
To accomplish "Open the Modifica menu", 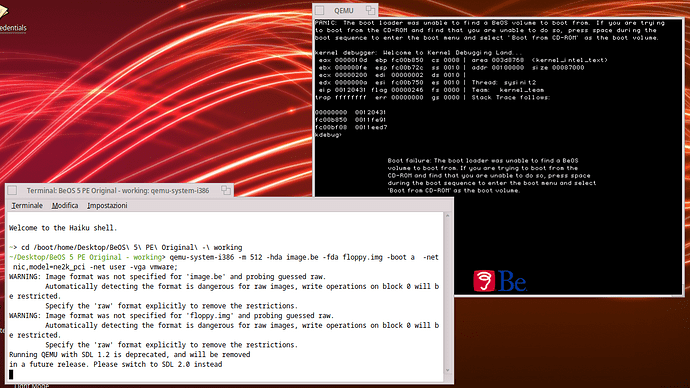I will point(65,205).
